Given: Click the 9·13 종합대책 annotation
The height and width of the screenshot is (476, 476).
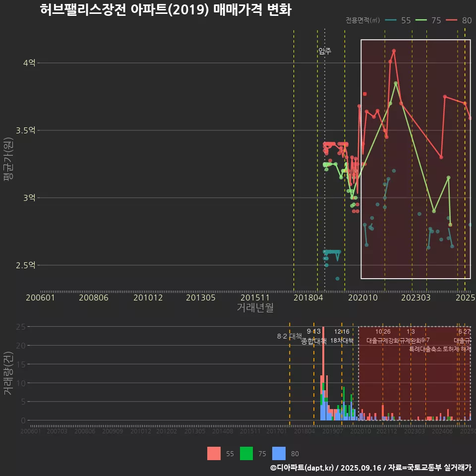Looking at the screenshot, I should tap(314, 336).
